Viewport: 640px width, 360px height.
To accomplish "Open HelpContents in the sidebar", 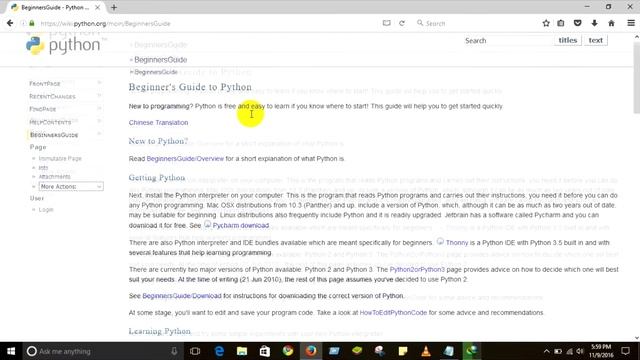I will (50, 122).
